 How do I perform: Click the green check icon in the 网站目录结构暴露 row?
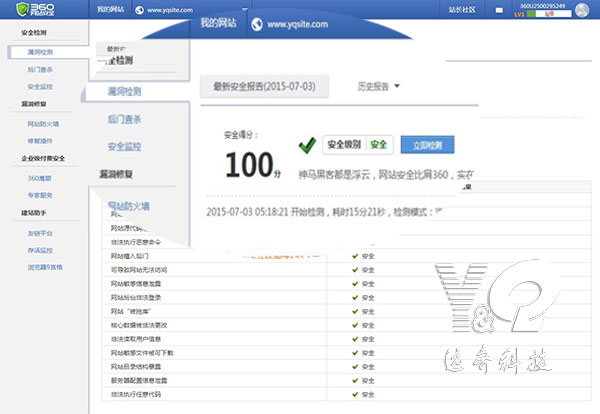click(355, 367)
